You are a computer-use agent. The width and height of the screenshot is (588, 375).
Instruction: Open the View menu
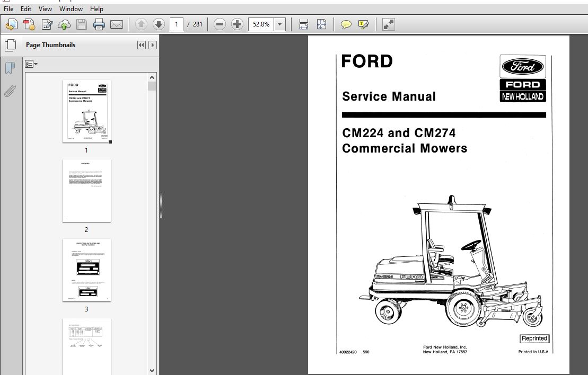46,8
